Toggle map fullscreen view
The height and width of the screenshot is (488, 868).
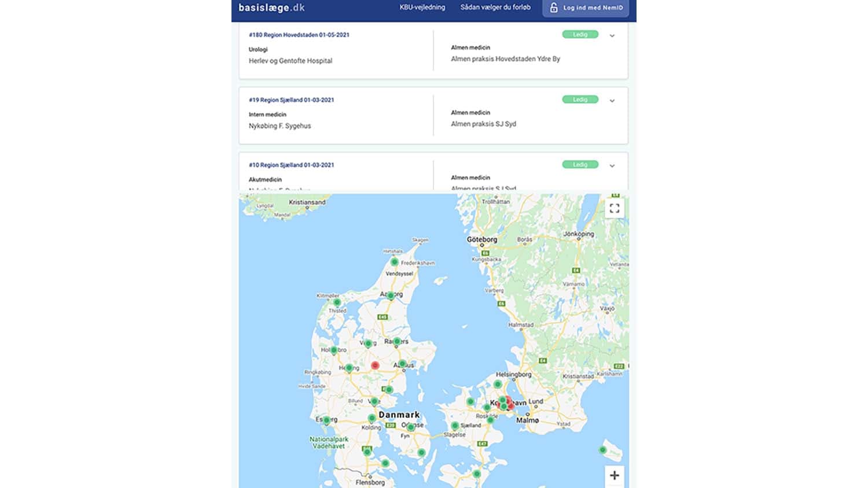(x=615, y=208)
